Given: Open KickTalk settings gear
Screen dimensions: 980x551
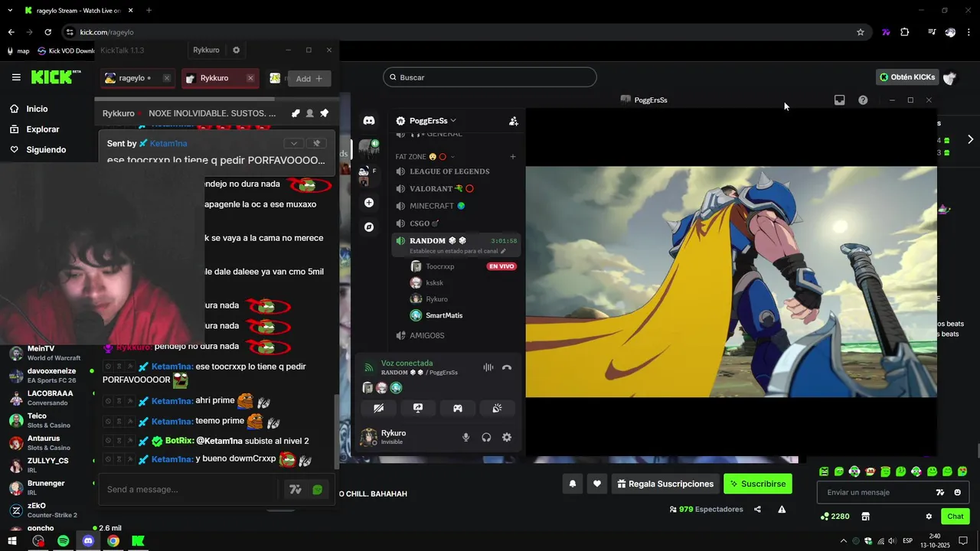Looking at the screenshot, I should coord(236,50).
